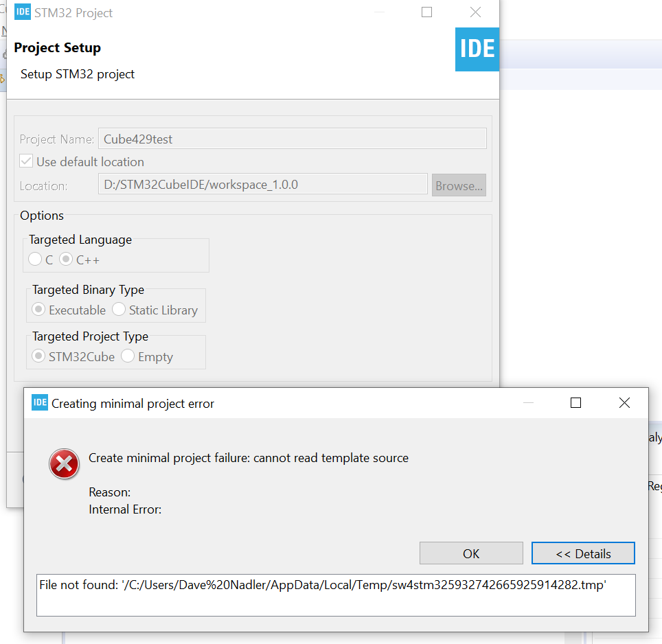Image resolution: width=662 pixels, height=644 pixels.
Task: Collapse the error Details section
Action: click(x=583, y=553)
